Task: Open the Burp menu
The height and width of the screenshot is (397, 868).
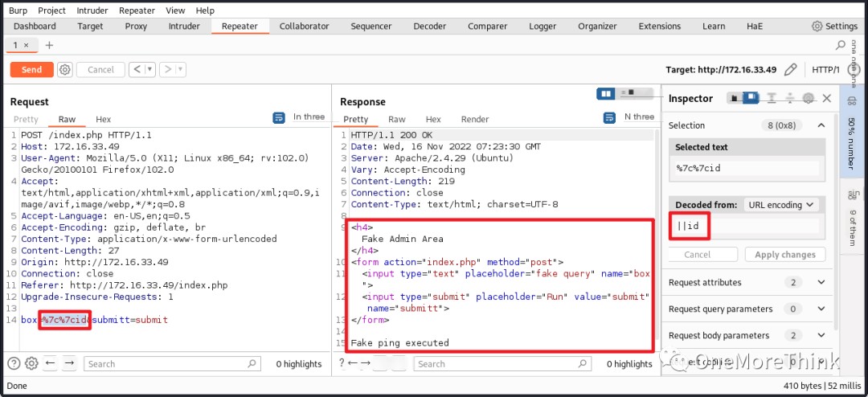Action: tap(18, 10)
